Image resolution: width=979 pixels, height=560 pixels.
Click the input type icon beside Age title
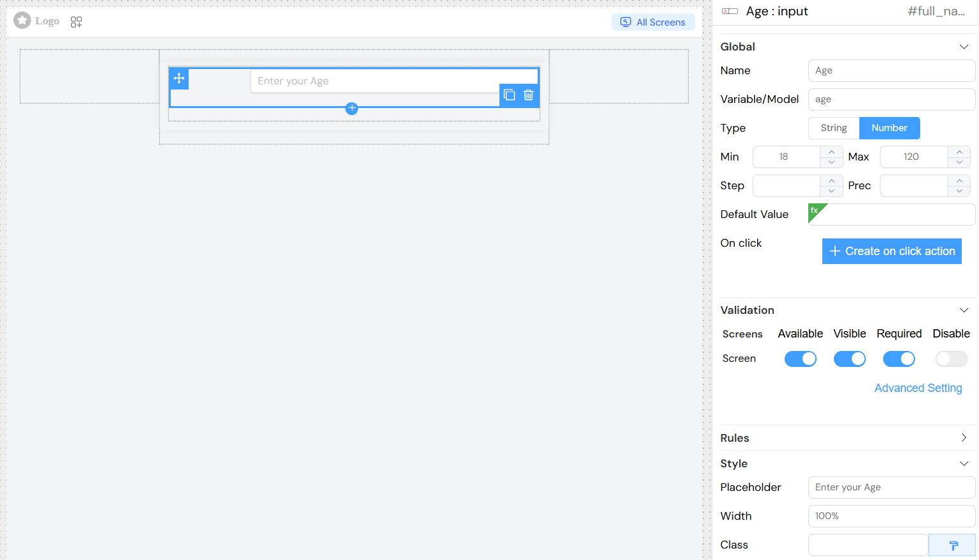730,12
